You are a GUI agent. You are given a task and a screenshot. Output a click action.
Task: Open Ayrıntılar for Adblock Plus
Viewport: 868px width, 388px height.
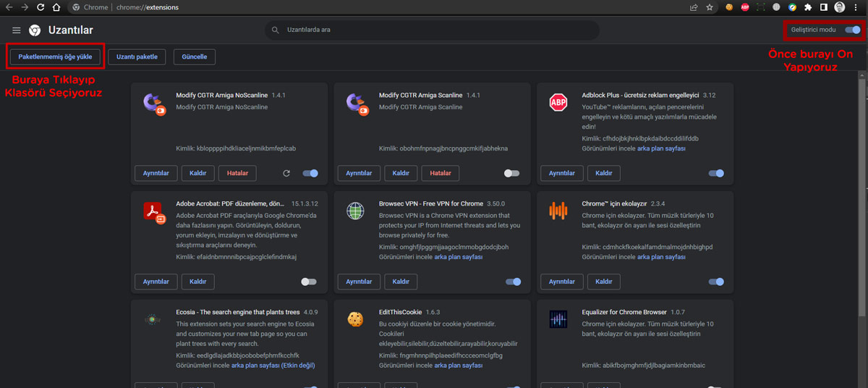click(561, 173)
